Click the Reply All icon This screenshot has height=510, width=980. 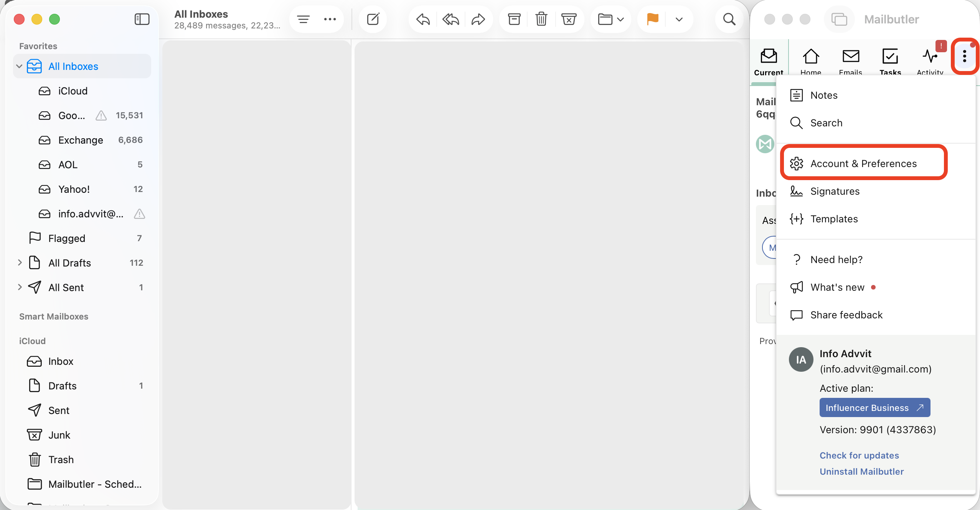[x=450, y=19]
